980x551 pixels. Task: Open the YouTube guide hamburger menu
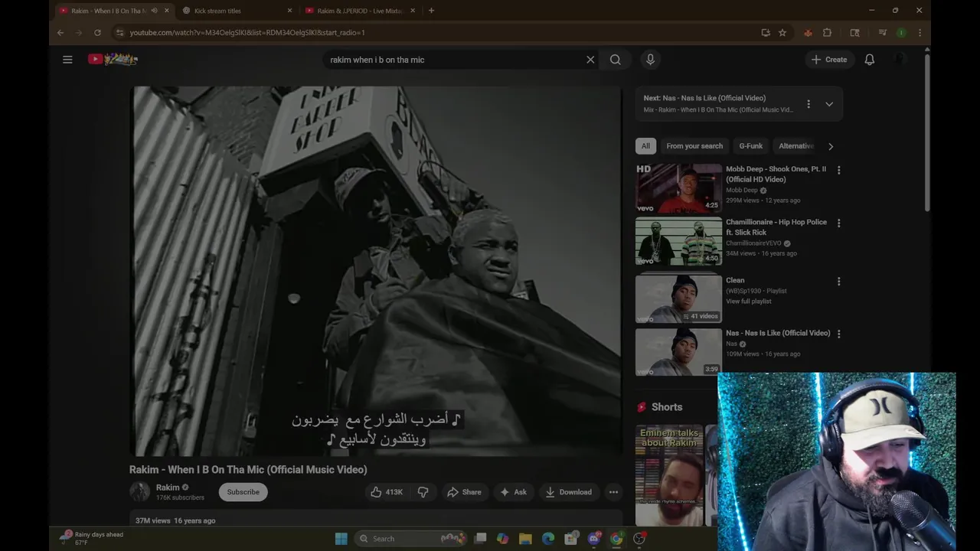tap(67, 60)
